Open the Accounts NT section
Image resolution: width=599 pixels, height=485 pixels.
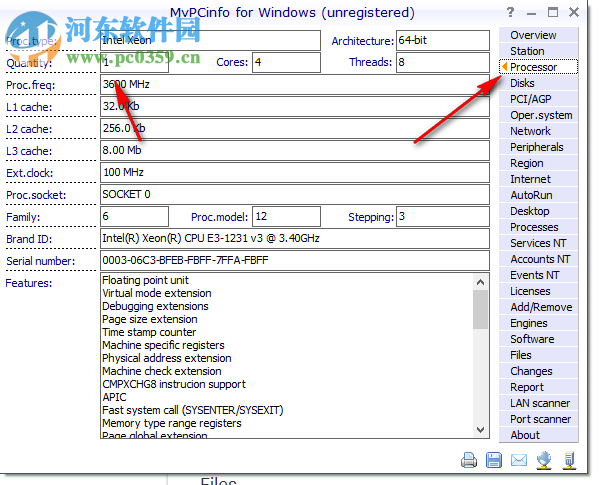(x=538, y=259)
